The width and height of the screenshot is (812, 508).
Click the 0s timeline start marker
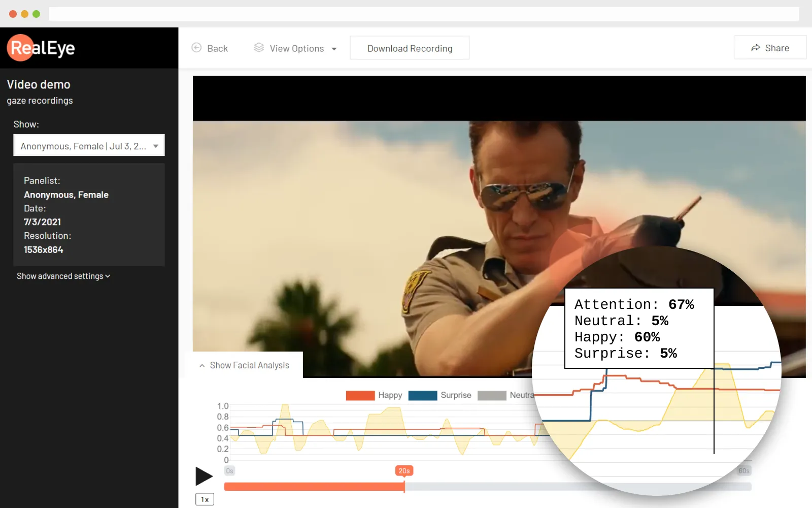[229, 471]
